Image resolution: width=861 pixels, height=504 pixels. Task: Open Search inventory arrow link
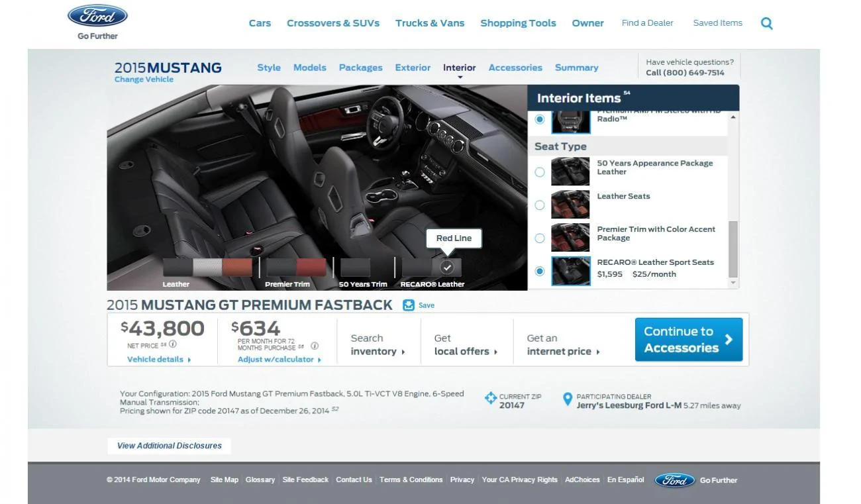click(378, 345)
